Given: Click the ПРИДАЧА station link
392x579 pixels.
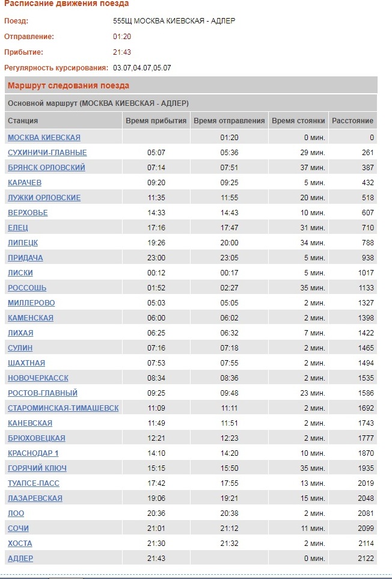Looking at the screenshot, I should point(25,258).
